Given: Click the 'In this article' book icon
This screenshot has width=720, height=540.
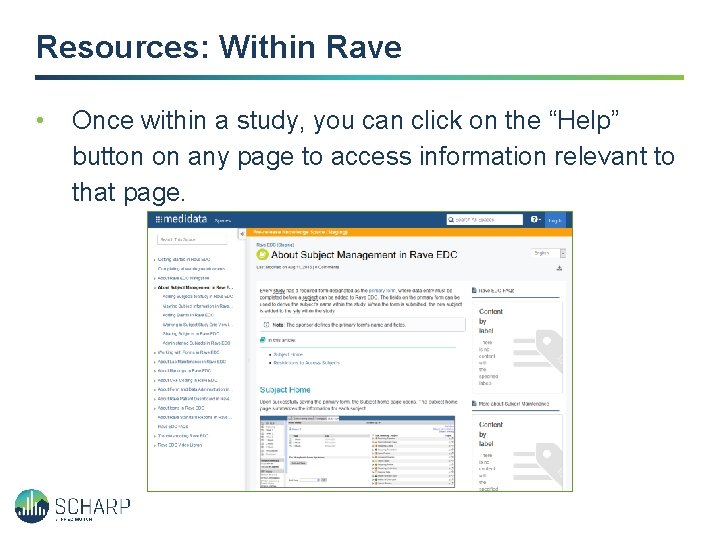Looking at the screenshot, I should click(263, 340).
